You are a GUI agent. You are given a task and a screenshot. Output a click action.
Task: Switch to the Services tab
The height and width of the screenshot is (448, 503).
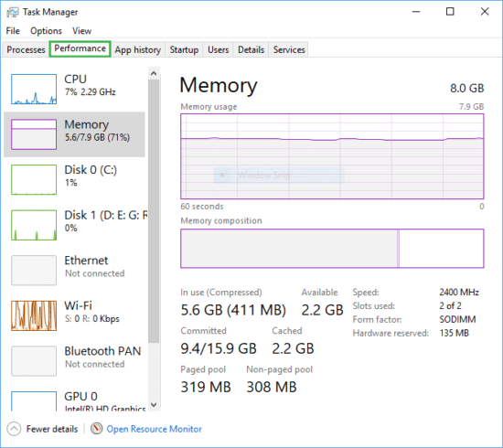coord(289,49)
